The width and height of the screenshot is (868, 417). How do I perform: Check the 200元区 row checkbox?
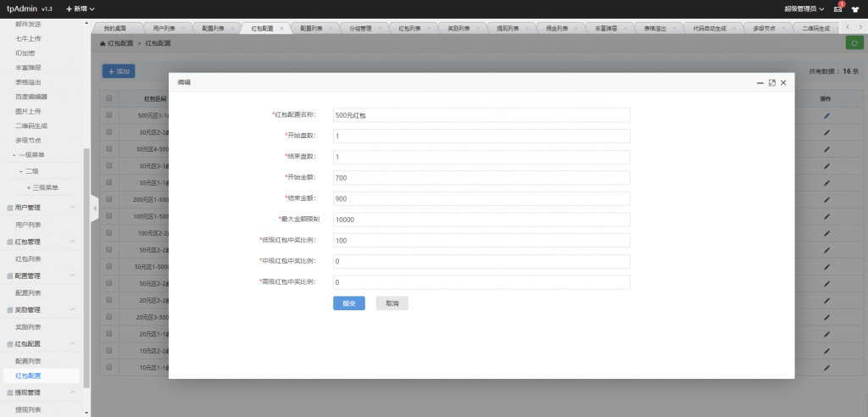pyautogui.click(x=108, y=199)
